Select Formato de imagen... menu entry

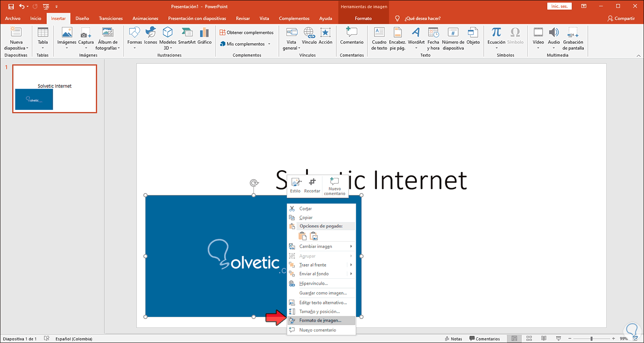[321, 320]
